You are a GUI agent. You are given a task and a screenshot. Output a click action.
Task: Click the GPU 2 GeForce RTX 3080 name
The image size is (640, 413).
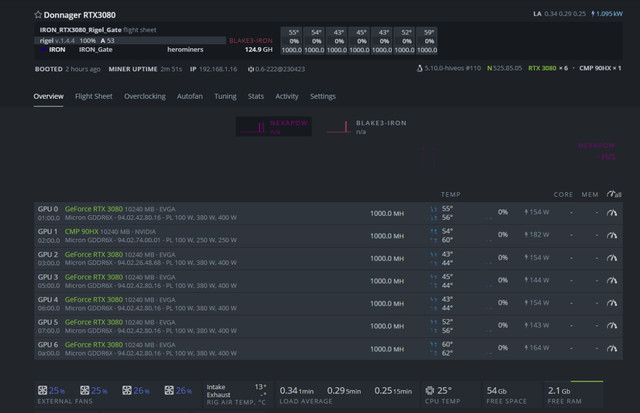(x=93, y=254)
